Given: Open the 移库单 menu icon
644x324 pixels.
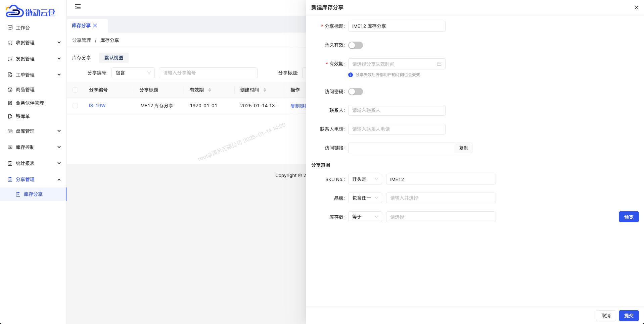Looking at the screenshot, I should tap(10, 116).
